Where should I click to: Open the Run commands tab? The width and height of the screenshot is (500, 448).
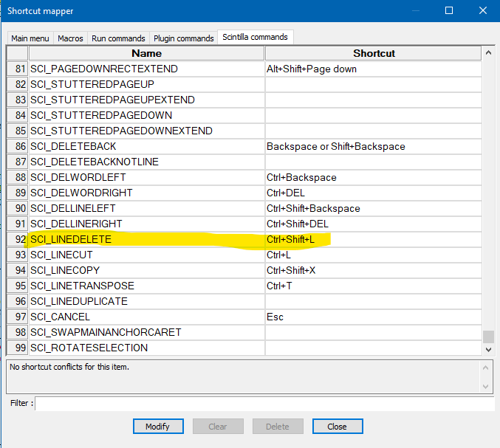point(118,38)
